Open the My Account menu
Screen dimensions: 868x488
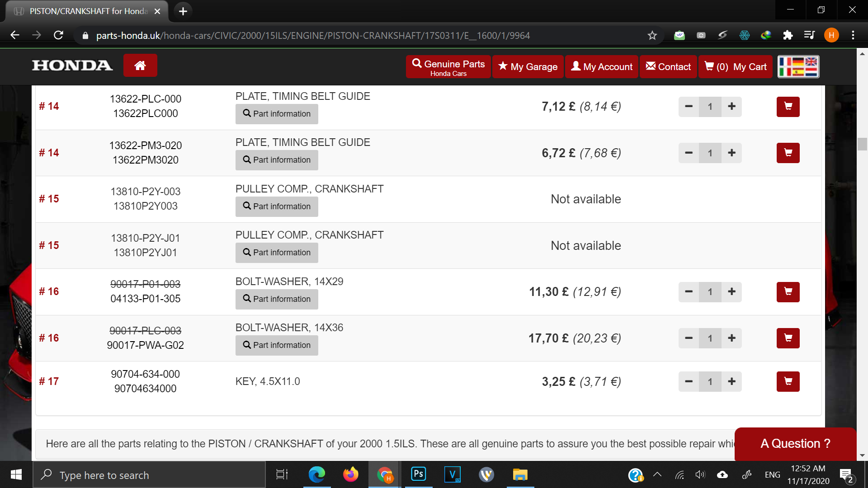(601, 66)
